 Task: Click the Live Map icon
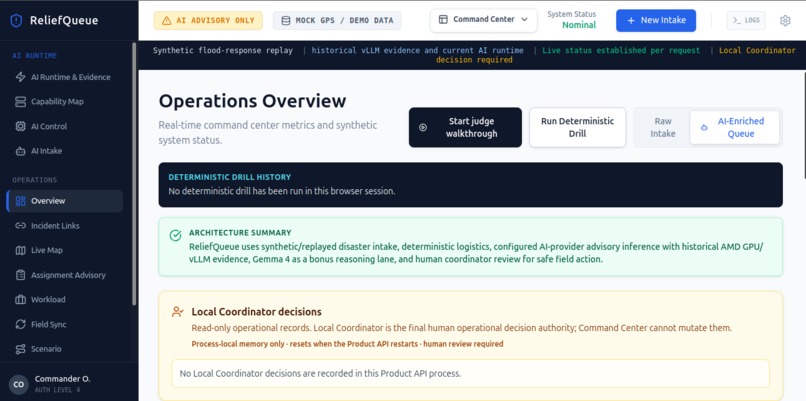(x=21, y=250)
